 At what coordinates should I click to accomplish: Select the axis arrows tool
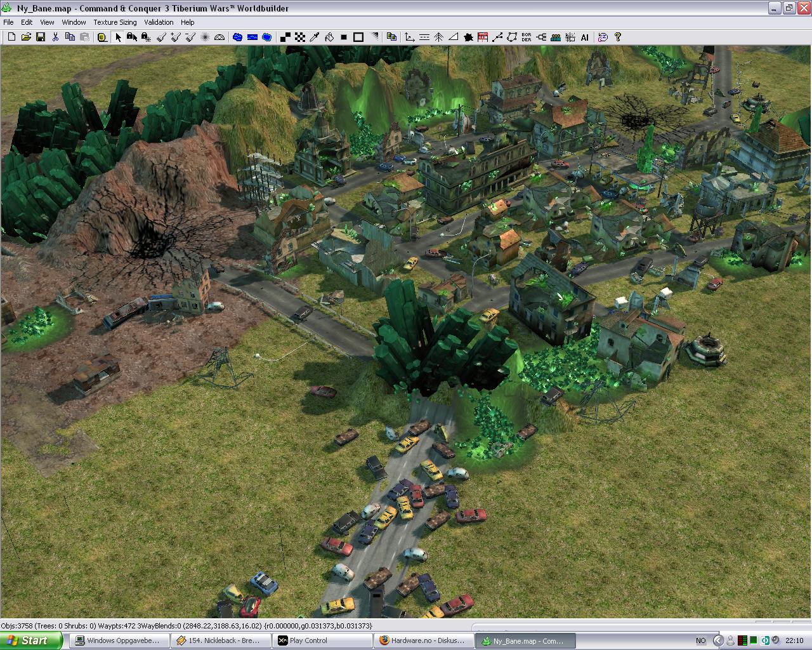410,37
